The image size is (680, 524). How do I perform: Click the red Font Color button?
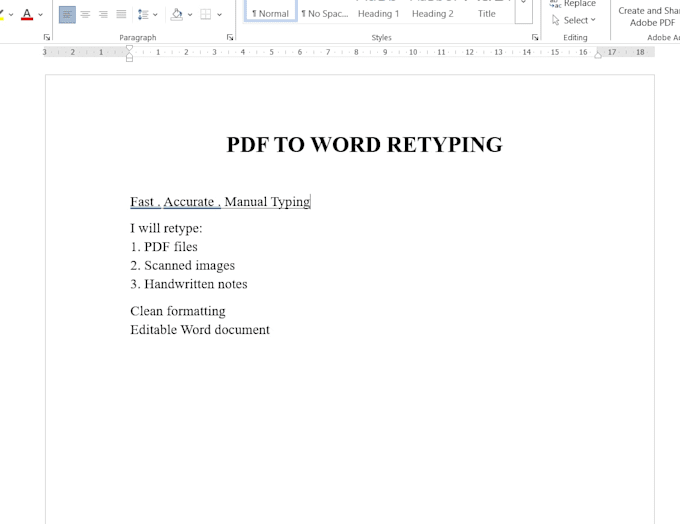[x=27, y=15]
